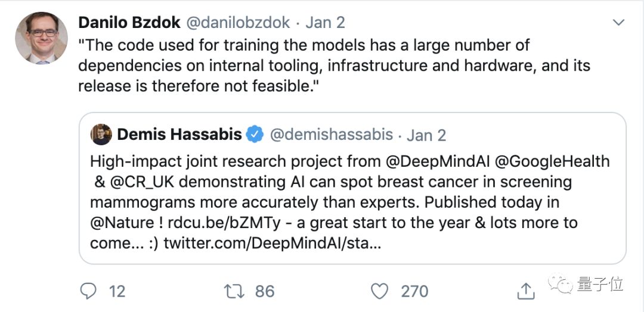Viewport: 644px width, 312px height.
Task: Like the tweet with heart icon
Action: pos(379,291)
